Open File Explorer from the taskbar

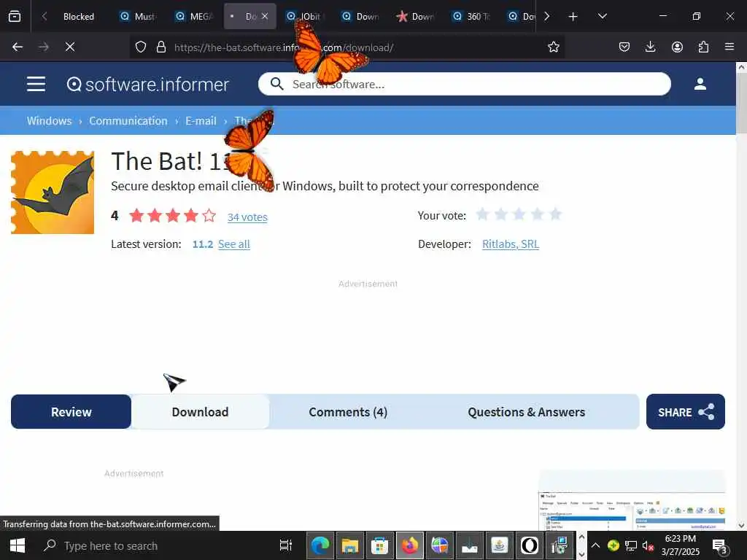(x=349, y=545)
